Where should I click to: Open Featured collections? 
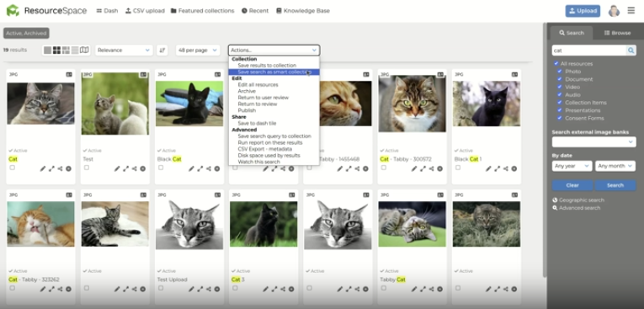tap(203, 11)
